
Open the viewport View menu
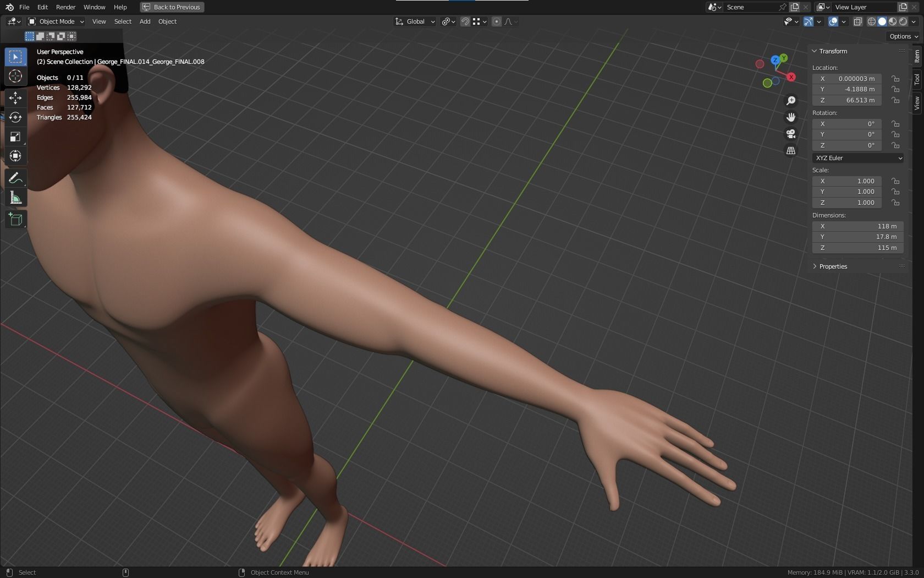[x=99, y=21]
